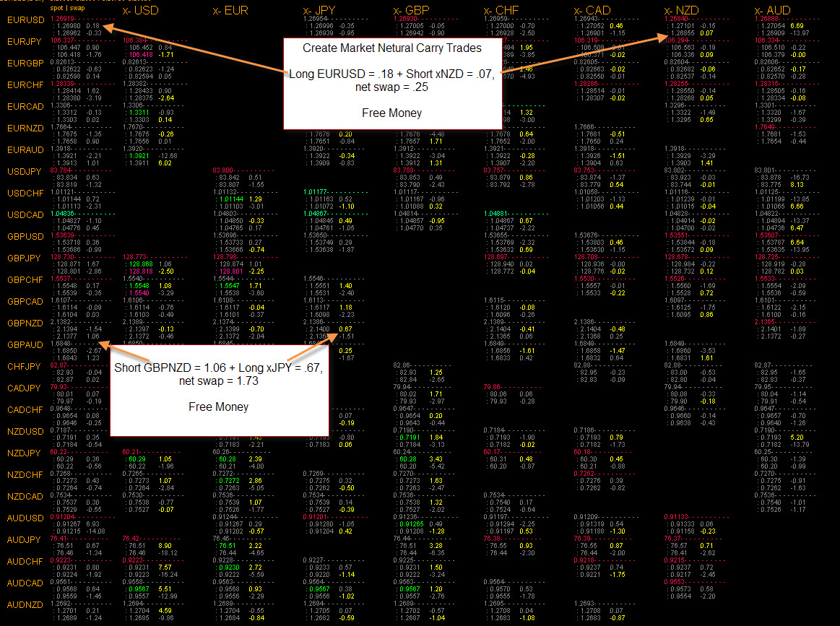The image size is (840, 626).
Task: Select the EURNZD row label
Action: 25,128
